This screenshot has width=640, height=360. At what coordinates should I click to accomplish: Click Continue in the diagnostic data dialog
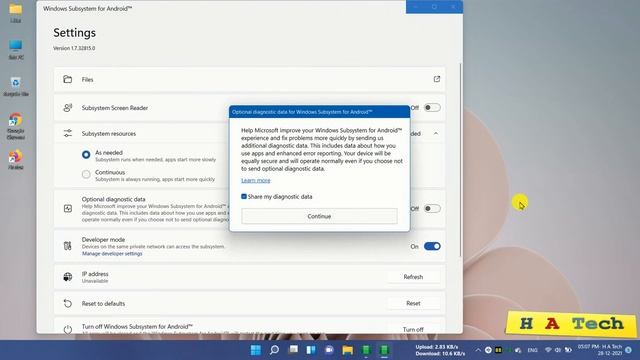[319, 216]
